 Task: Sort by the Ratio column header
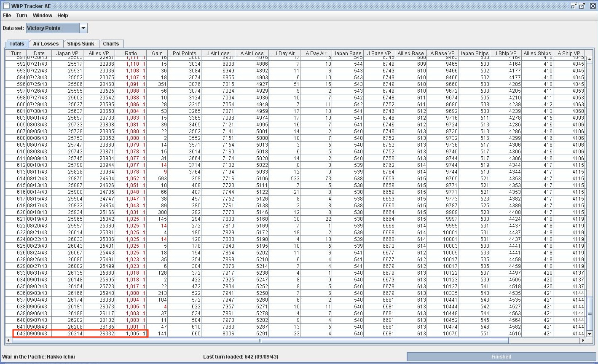coord(131,54)
